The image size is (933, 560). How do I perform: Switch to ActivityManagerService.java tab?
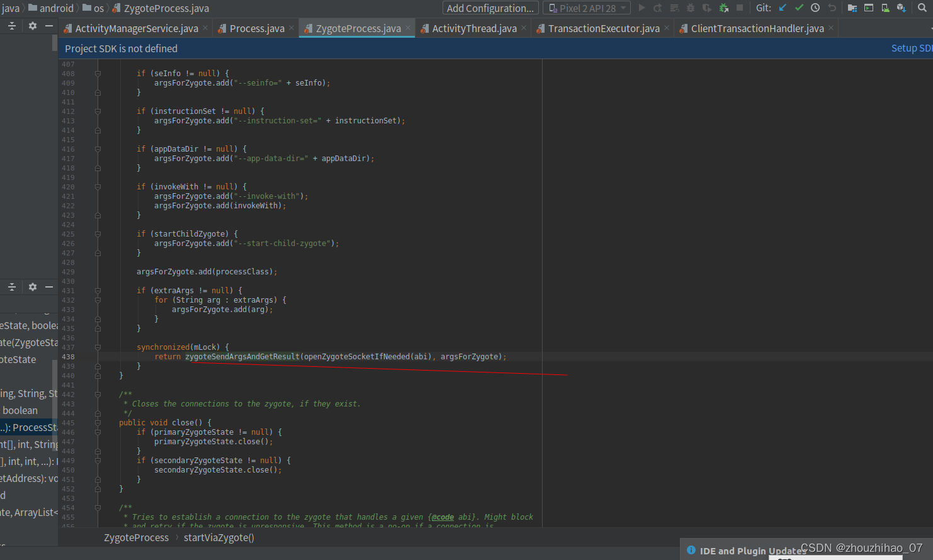click(x=137, y=28)
